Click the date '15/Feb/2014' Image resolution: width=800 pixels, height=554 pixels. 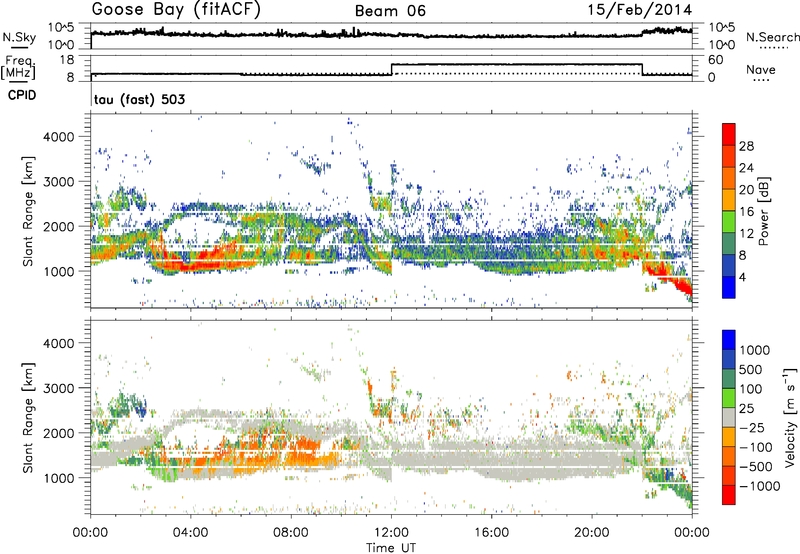tap(640, 10)
